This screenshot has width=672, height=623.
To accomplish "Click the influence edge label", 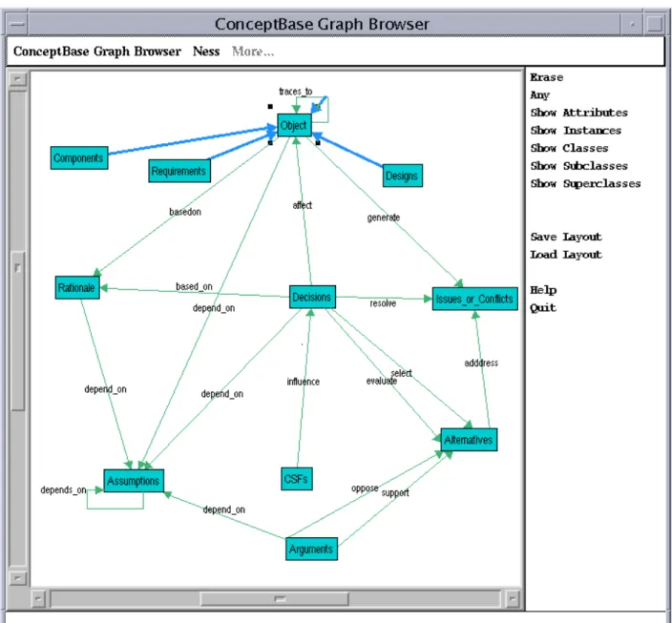I will [x=303, y=382].
